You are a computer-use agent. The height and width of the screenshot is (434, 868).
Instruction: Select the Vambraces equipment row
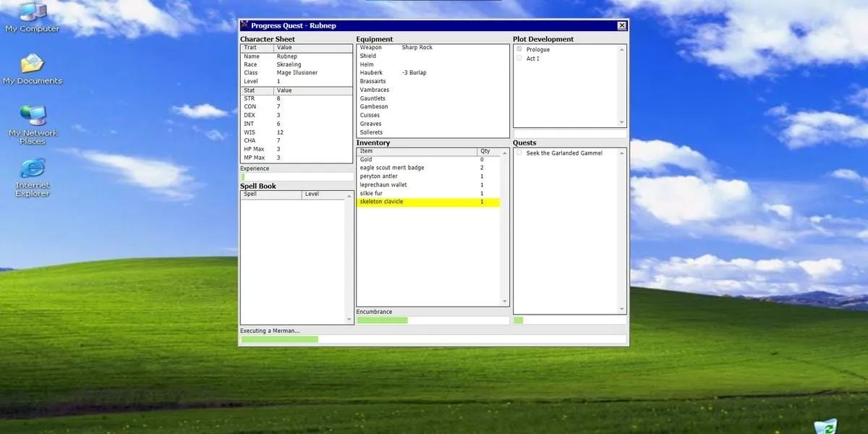coord(433,90)
